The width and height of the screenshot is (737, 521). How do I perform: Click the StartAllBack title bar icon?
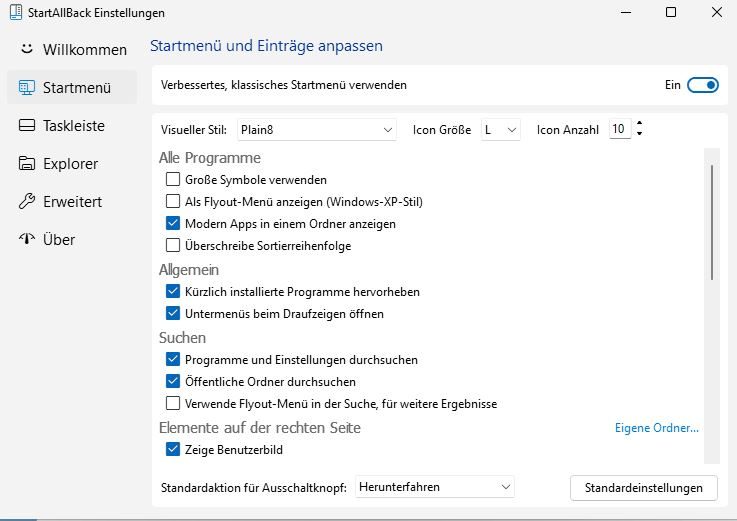point(13,13)
